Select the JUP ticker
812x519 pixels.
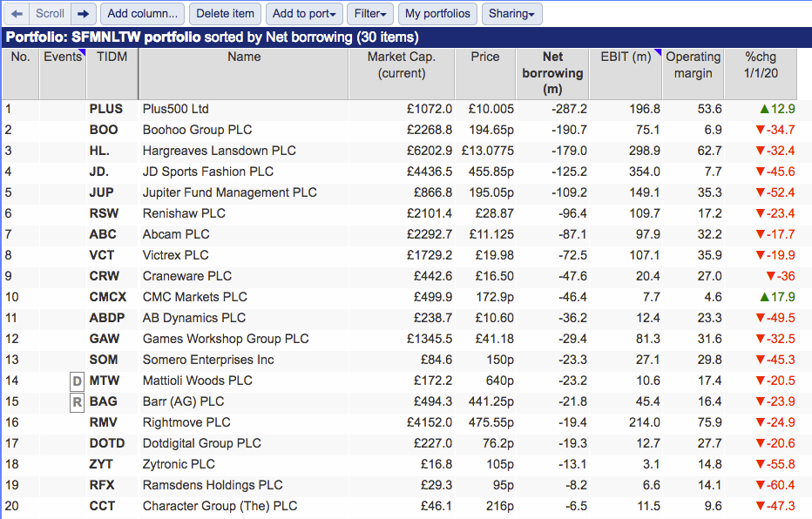(x=101, y=192)
